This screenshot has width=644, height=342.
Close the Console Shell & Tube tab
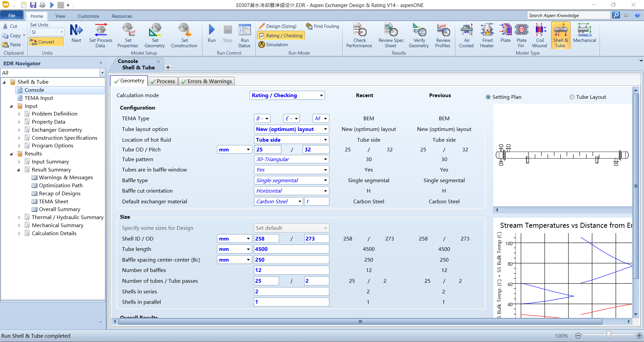pos(158,61)
